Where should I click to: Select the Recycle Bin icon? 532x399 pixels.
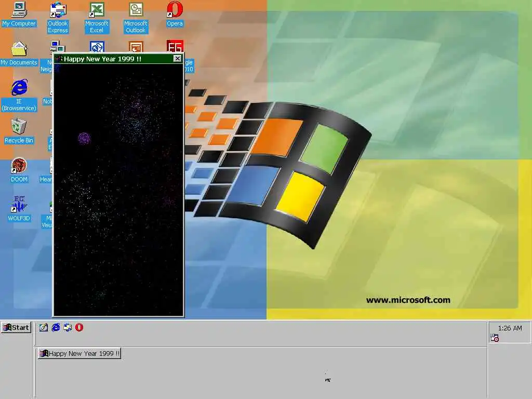(19, 131)
